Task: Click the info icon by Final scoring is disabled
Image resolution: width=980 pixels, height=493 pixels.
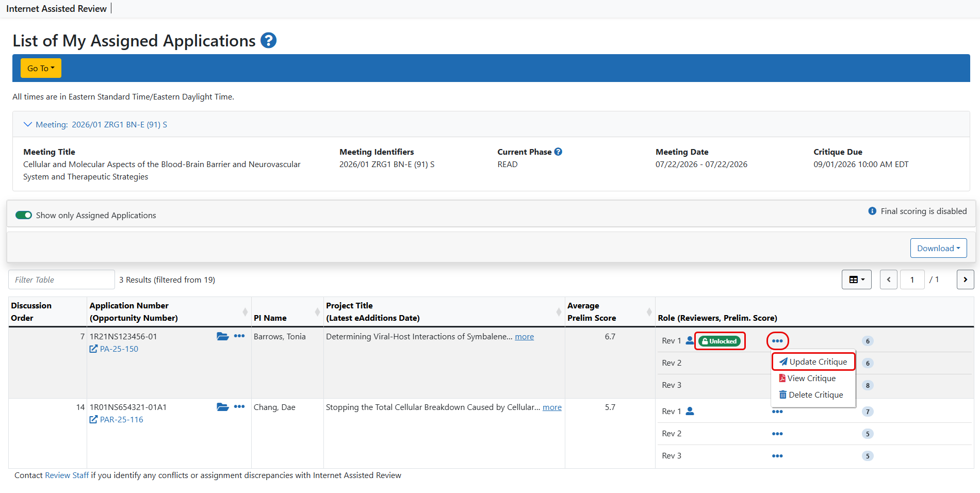Action: [x=872, y=211]
